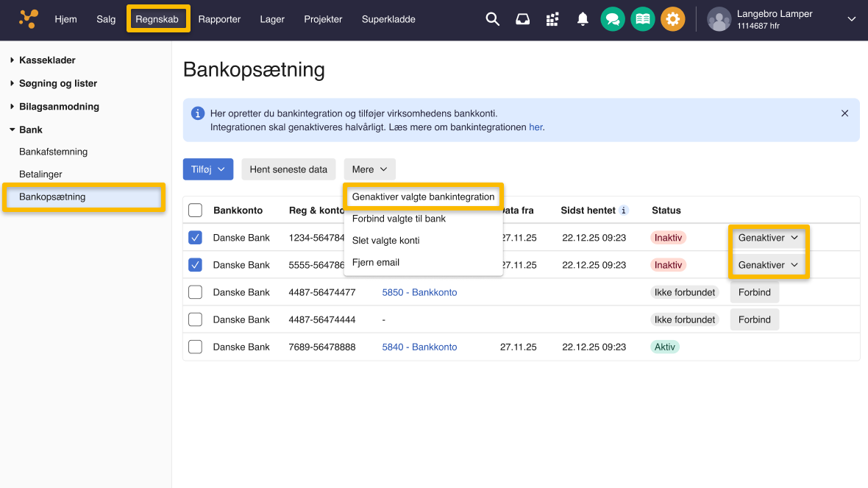Check the checkbox for account 4487-56474477

click(195, 292)
